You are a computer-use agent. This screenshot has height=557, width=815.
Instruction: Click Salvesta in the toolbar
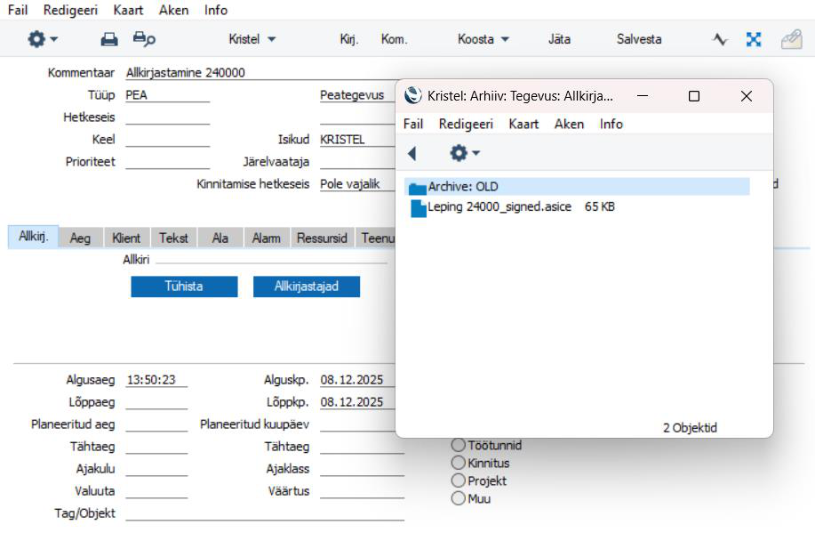639,39
